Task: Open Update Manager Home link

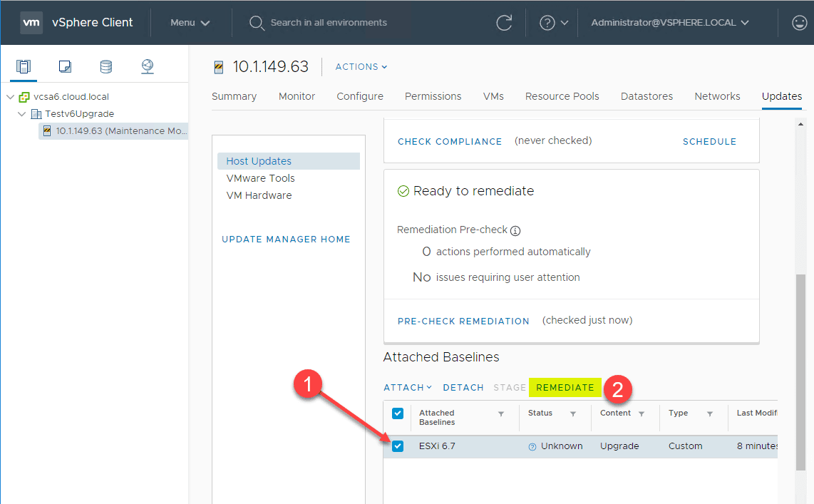Action: pyautogui.click(x=286, y=239)
